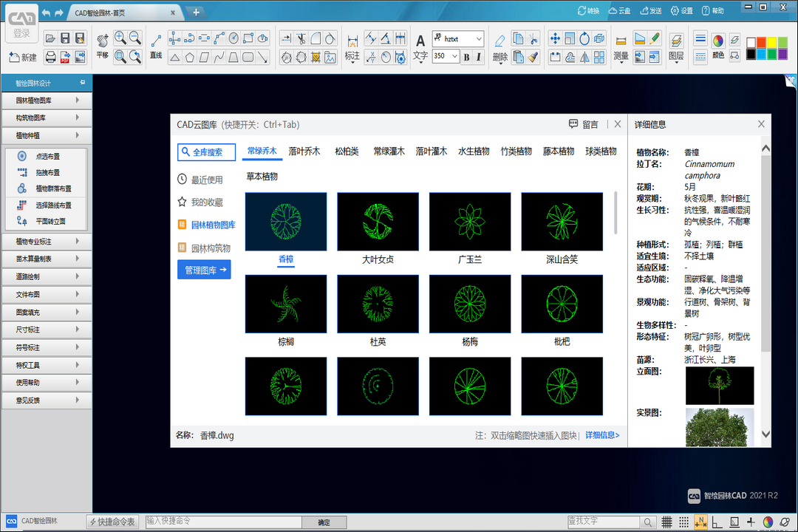Toggle the highlighted object snap button
The image size is (798, 532).
pyautogui.click(x=700, y=522)
